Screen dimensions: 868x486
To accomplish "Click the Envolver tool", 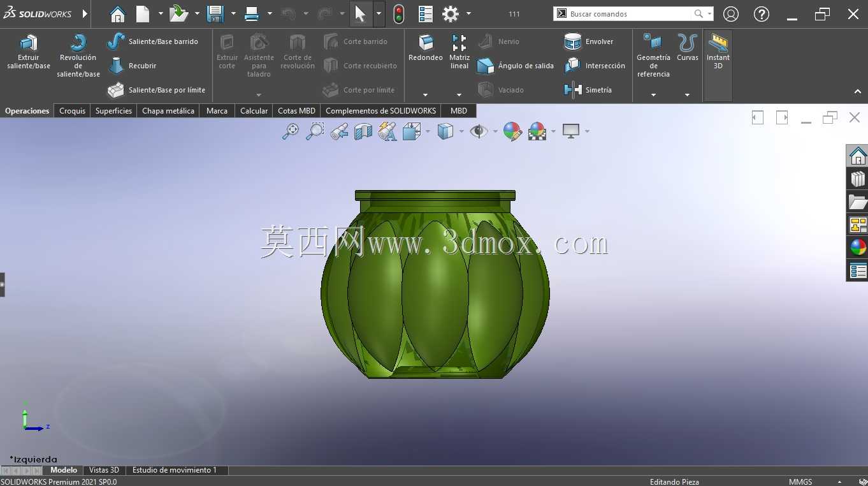I will (589, 41).
